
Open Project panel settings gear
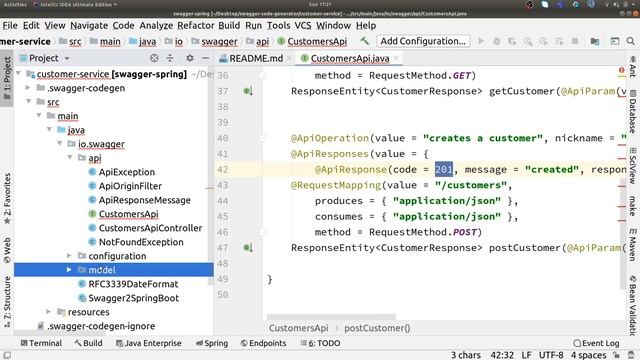point(190,58)
